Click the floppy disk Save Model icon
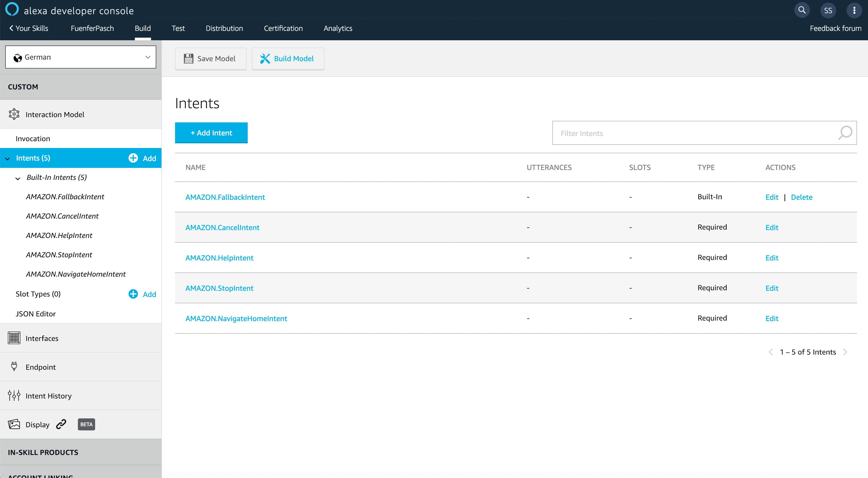The height and width of the screenshot is (478, 868). coord(188,59)
